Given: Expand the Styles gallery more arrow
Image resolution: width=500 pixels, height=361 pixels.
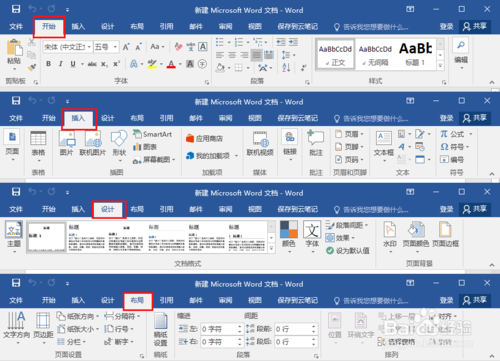Looking at the screenshot, I should pos(440,65).
